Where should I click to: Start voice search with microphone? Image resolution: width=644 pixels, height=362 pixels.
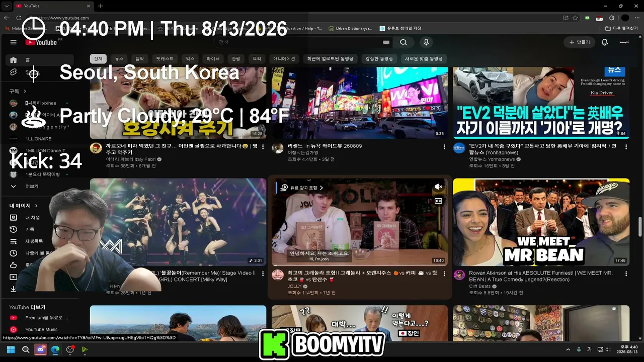click(x=426, y=42)
